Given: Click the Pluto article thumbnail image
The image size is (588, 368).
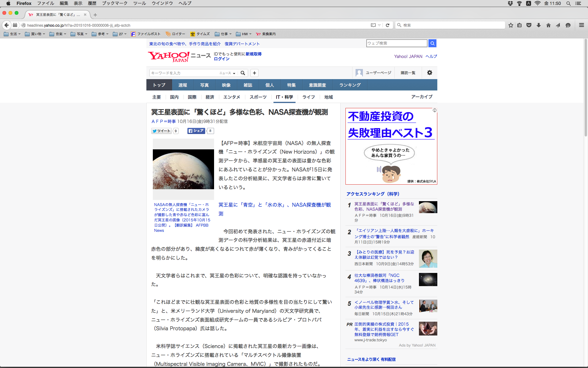Looking at the screenshot, I should [183, 169].
